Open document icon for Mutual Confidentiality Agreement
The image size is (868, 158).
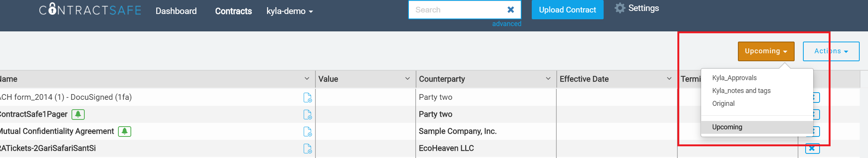[307, 132]
